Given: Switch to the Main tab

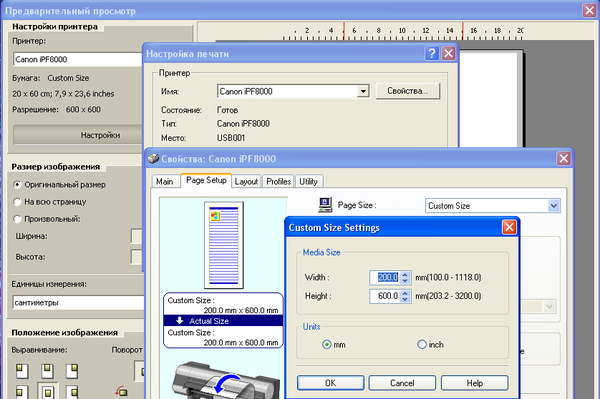Looking at the screenshot, I should tap(165, 181).
